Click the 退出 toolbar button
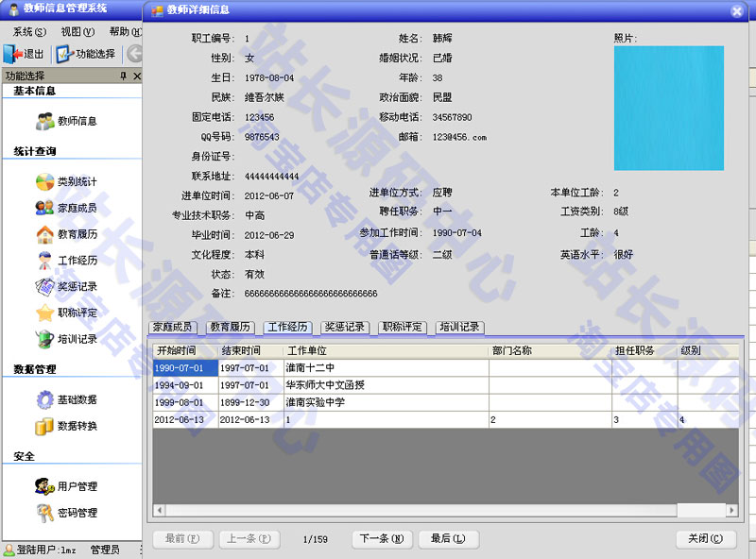 click(25, 54)
